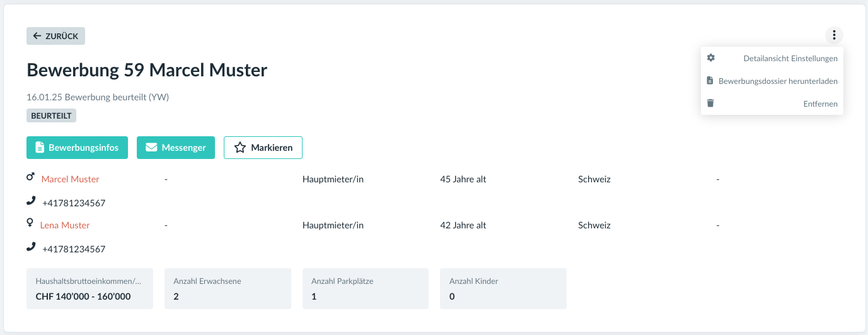868x335 pixels.
Task: Select Entfernen in the options menu
Action: click(x=772, y=103)
